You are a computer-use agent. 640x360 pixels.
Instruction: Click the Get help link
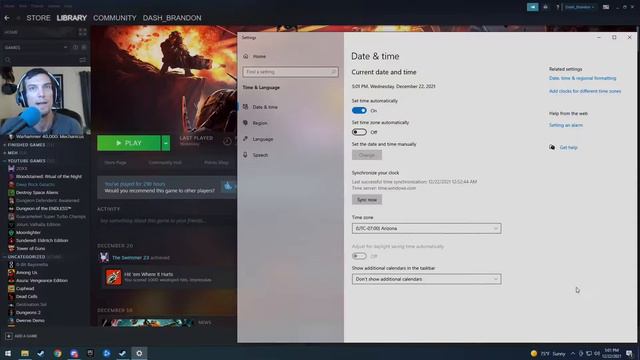coord(568,147)
